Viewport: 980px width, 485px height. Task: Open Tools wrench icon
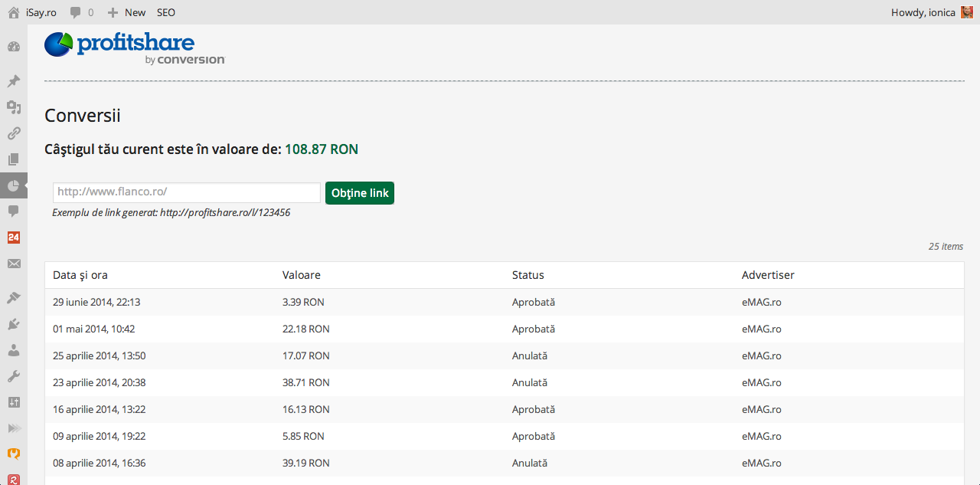pyautogui.click(x=14, y=376)
